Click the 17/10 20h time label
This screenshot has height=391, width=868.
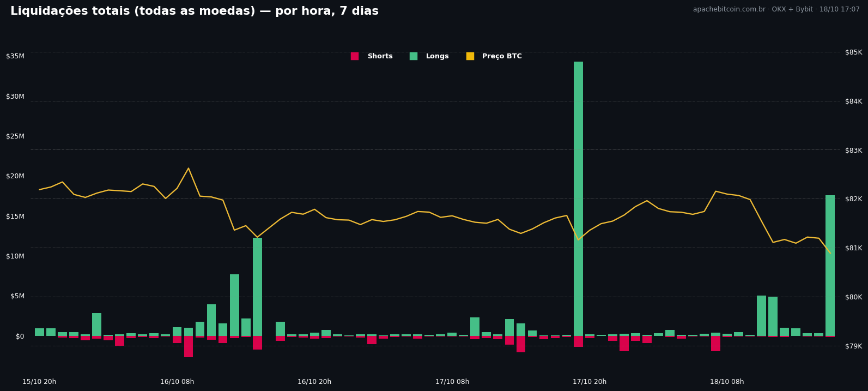tap(590, 382)
